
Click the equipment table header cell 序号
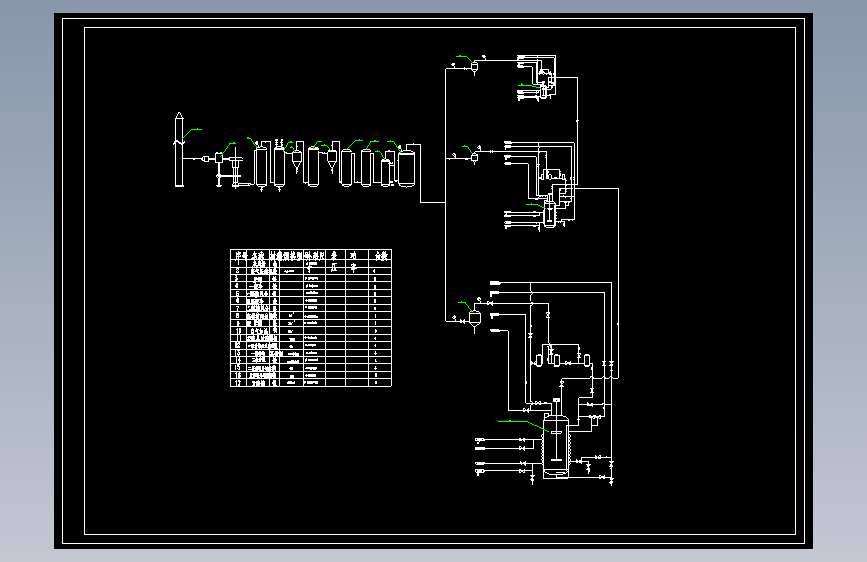tap(238, 255)
